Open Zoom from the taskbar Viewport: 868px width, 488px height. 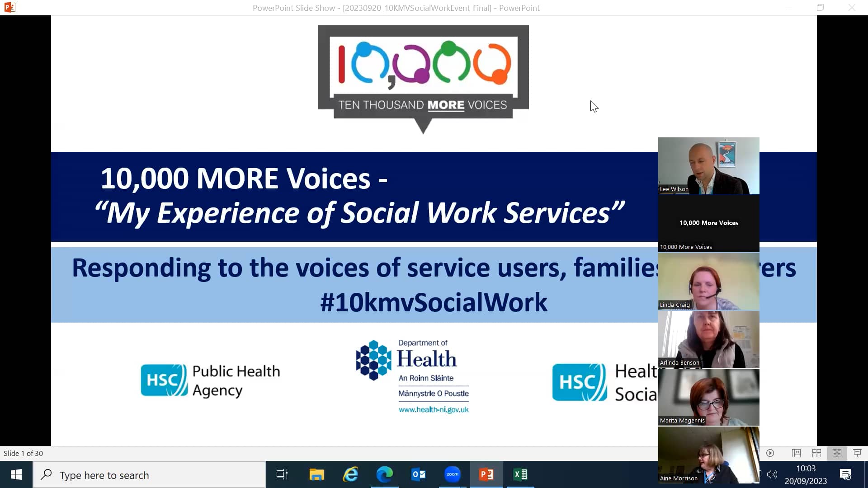click(452, 474)
